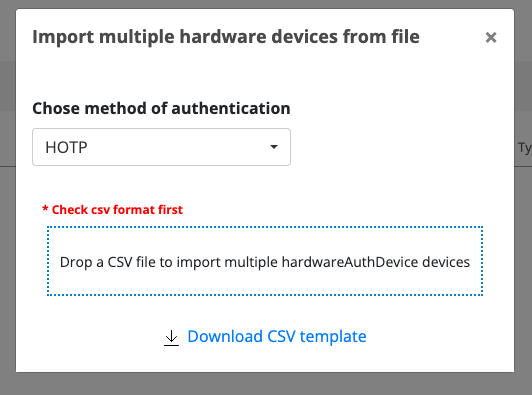Click the word 'authentication' in the section heading
Screen dimensions: 532x395
(231, 109)
